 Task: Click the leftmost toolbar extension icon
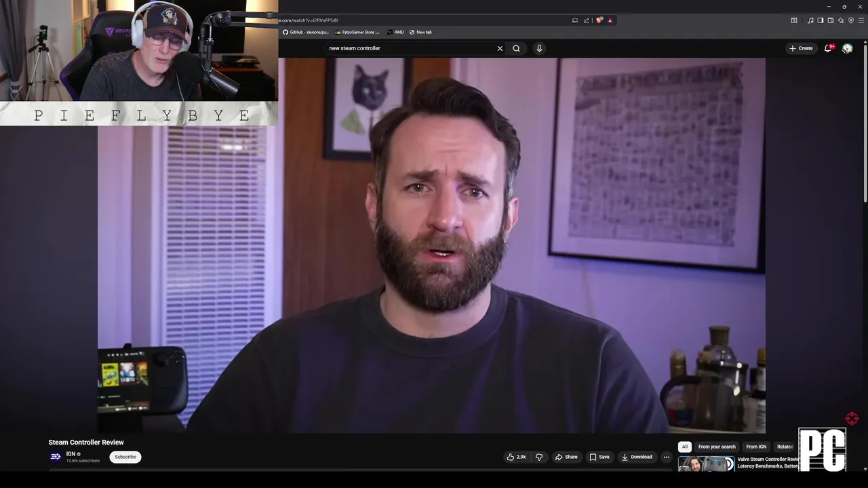pos(794,20)
